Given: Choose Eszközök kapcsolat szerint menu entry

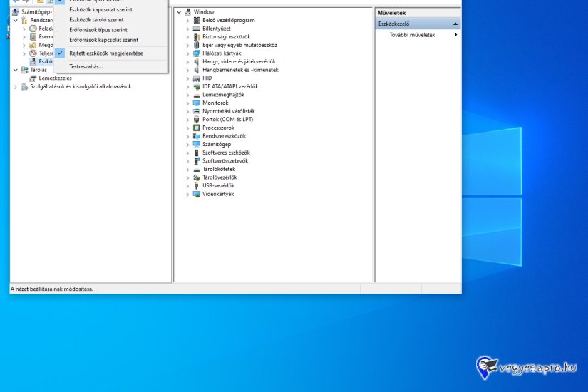Looking at the screenshot, I should pyautogui.click(x=100, y=10).
